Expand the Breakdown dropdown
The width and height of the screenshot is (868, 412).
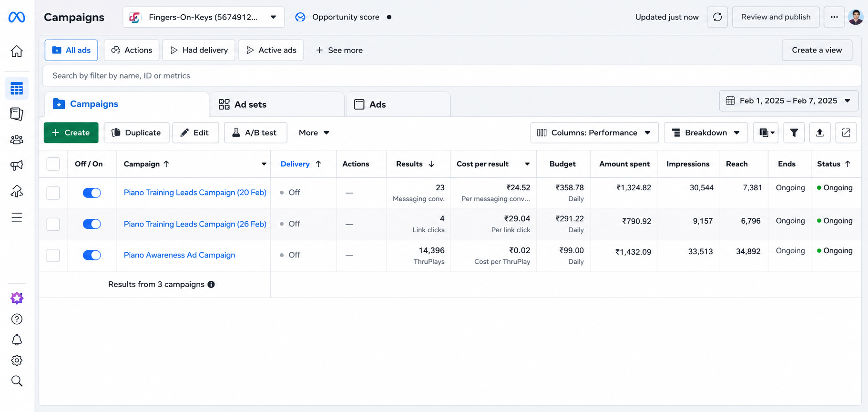click(706, 133)
